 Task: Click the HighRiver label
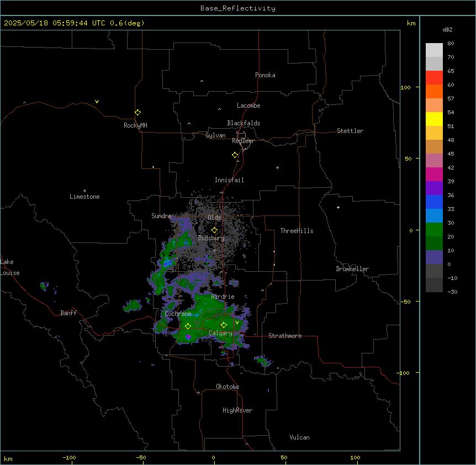click(237, 410)
